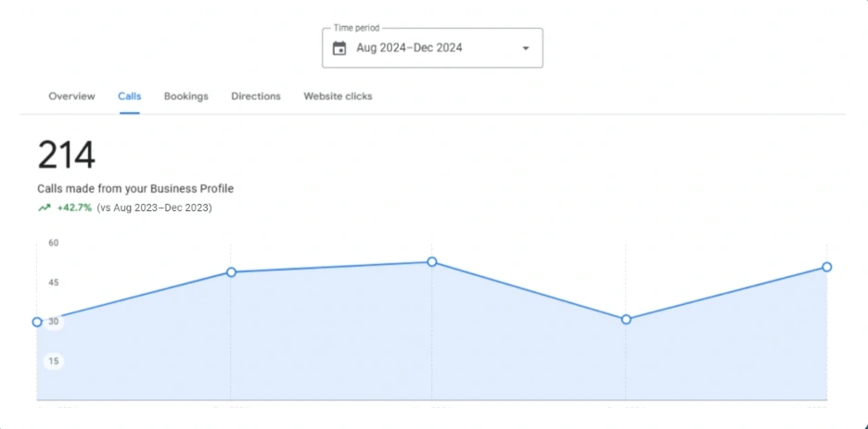The width and height of the screenshot is (868, 429).
Task: Click the calendar icon in Time period
Action: 338,48
